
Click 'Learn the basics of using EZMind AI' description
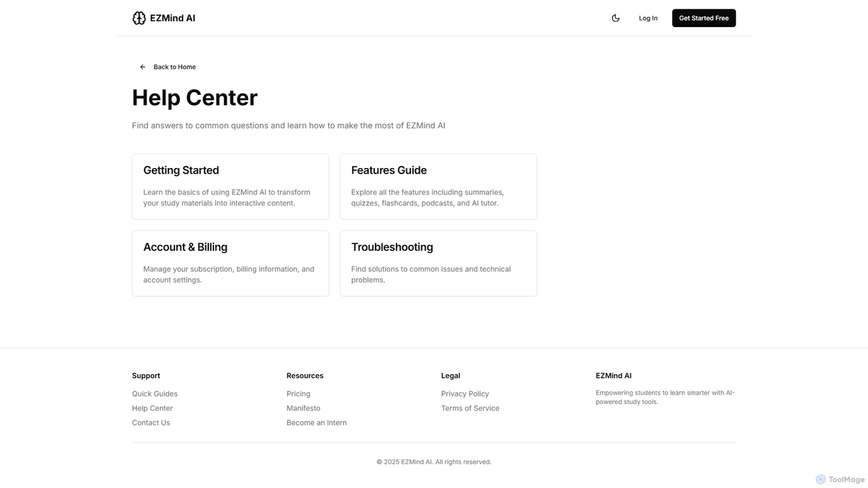[226, 198]
